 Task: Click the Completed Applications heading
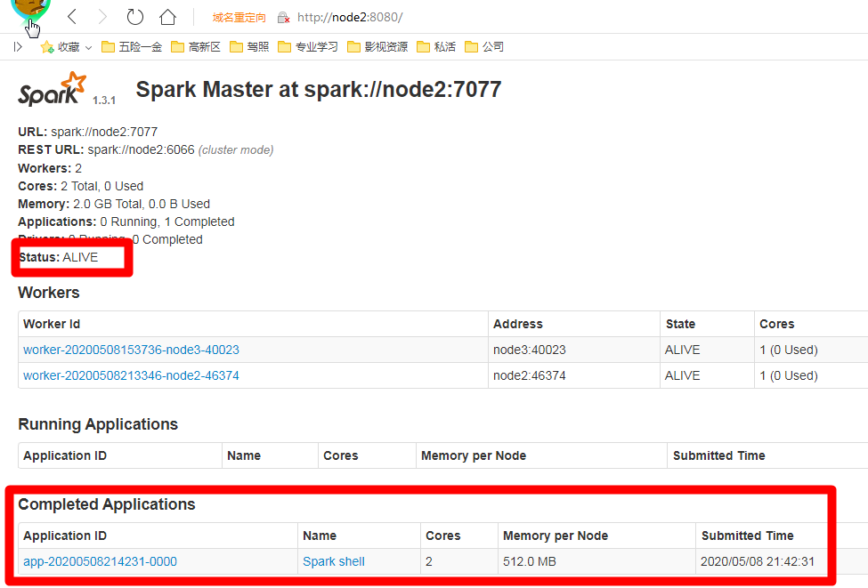107,504
